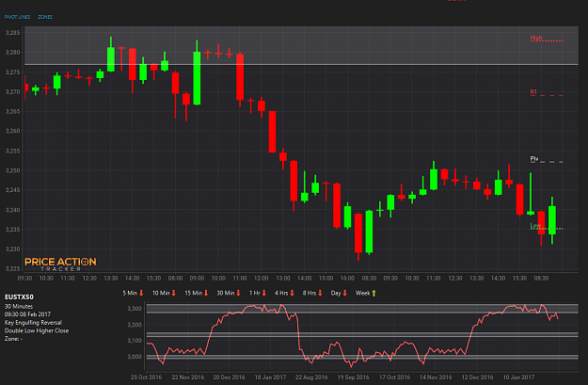The width and height of the screenshot is (588, 385).
Task: Click the tall green candle at 09:00
Action: (x=197, y=72)
